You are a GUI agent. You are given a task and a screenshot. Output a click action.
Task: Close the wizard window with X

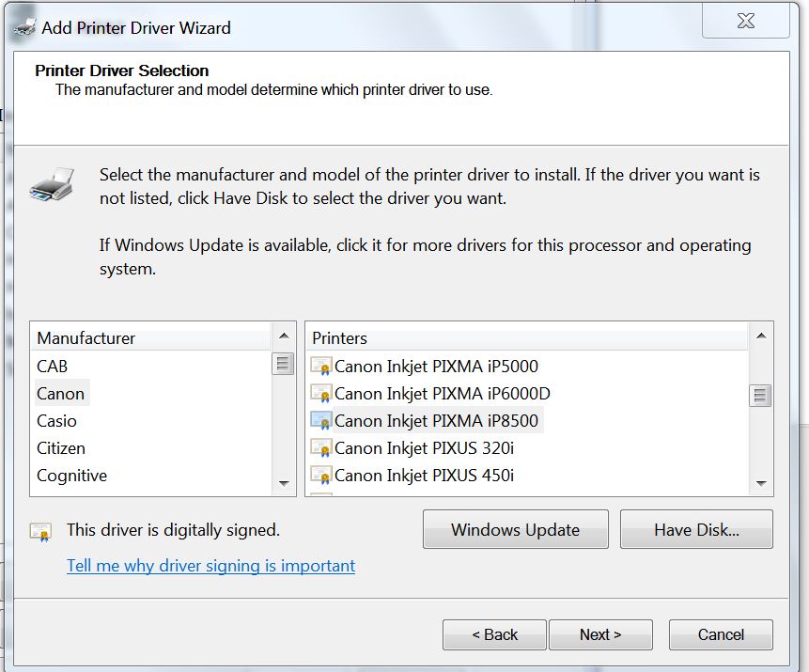pyautogui.click(x=745, y=22)
